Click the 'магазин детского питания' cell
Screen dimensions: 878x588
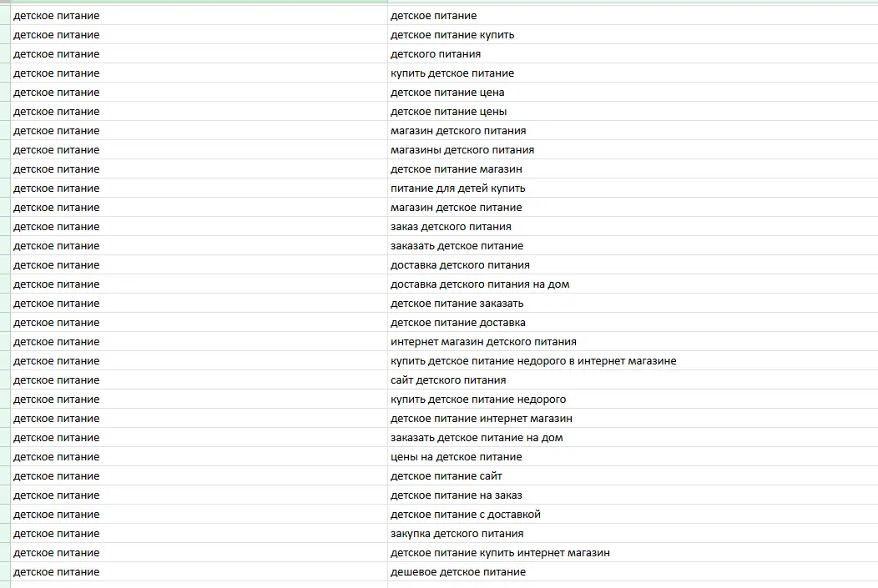click(458, 131)
